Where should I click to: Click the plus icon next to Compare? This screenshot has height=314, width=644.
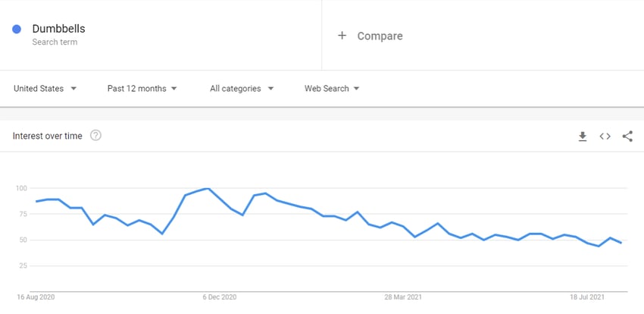(342, 36)
